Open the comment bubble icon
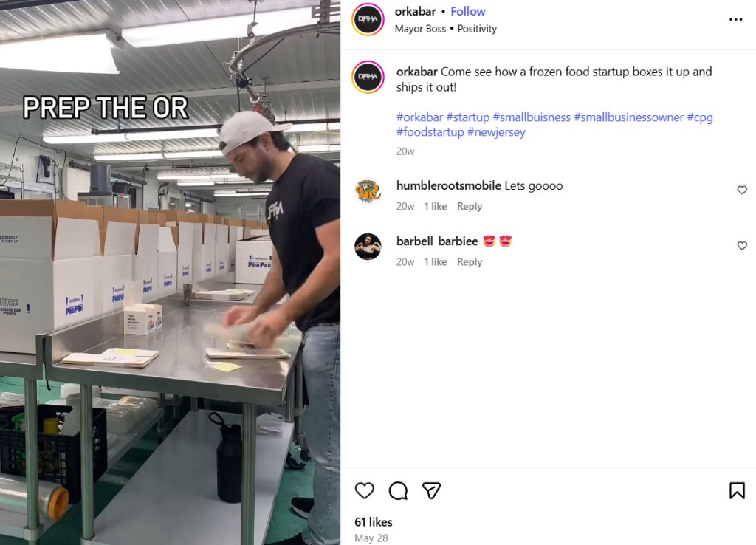The width and height of the screenshot is (756, 545). click(398, 490)
